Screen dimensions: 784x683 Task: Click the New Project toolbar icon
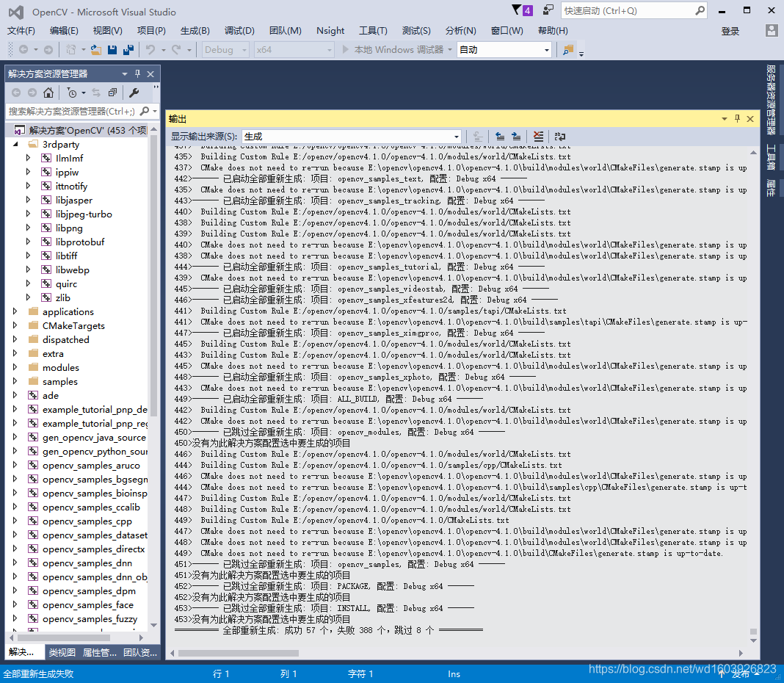tap(71, 49)
